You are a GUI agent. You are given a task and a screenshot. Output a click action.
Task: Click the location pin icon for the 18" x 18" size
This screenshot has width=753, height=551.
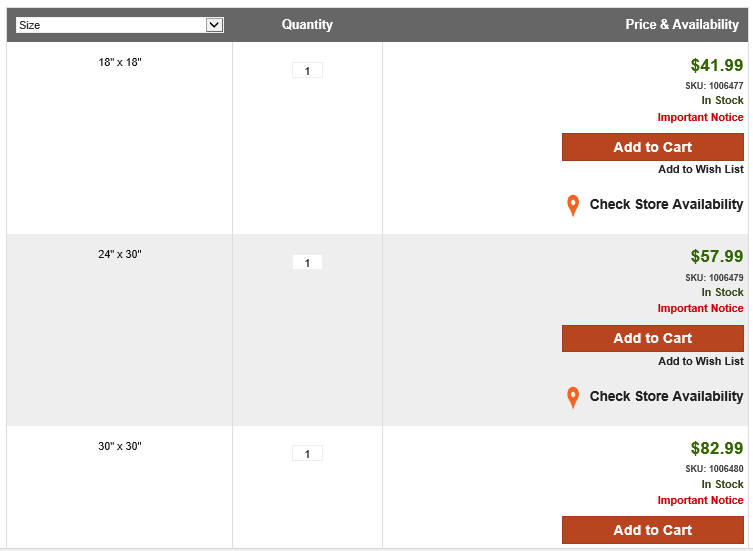pyautogui.click(x=572, y=205)
